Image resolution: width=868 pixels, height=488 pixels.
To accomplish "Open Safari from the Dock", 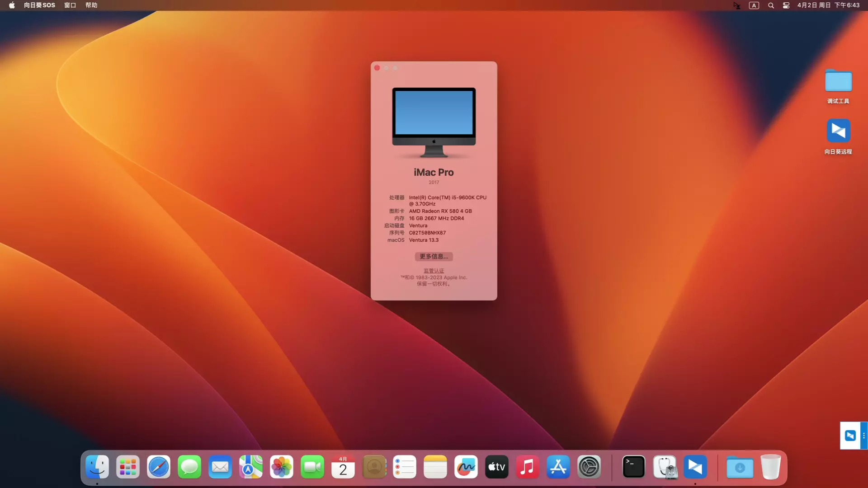I will tap(158, 467).
